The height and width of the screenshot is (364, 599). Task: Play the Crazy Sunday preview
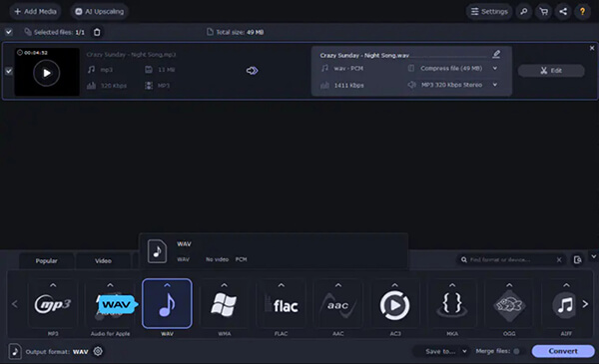tap(46, 73)
